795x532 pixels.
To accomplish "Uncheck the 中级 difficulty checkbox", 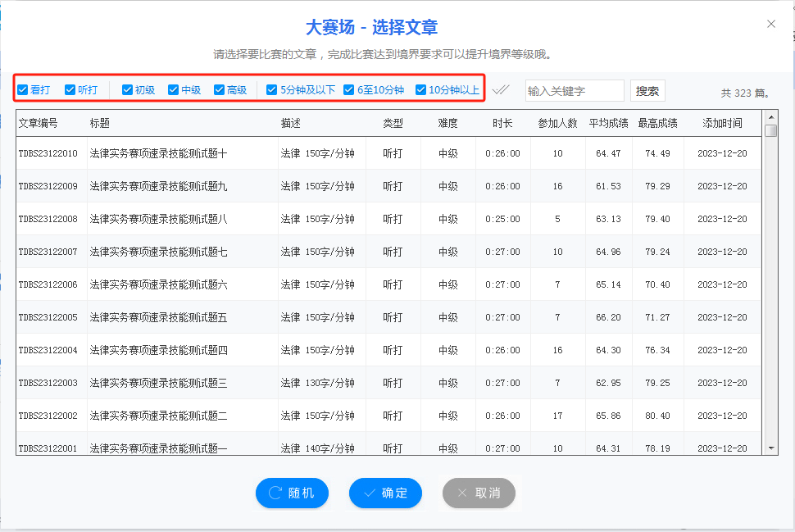I will click(174, 90).
